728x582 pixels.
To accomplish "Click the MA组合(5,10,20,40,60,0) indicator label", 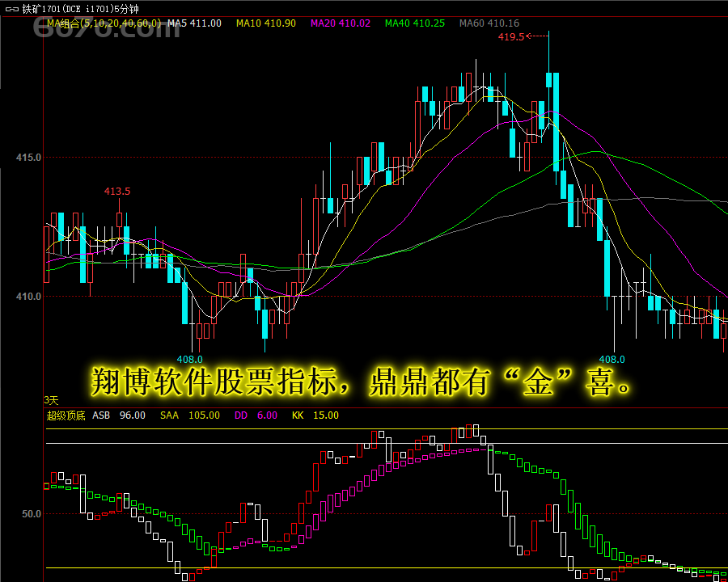I will coord(104,23).
